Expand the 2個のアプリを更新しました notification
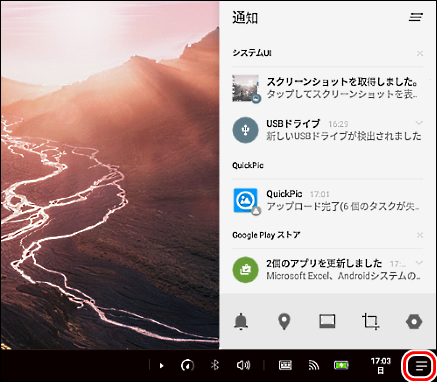This screenshot has width=437, height=382. pyautogui.click(x=419, y=263)
